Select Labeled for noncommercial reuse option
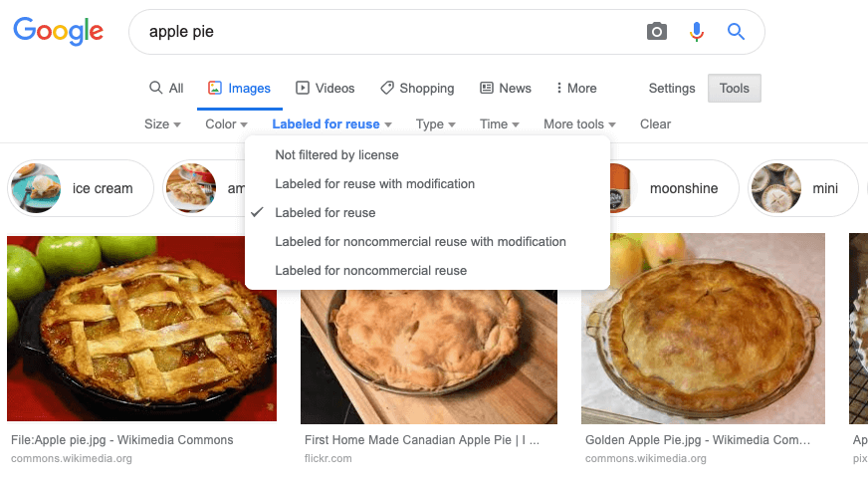The height and width of the screenshot is (486, 868). (x=370, y=270)
